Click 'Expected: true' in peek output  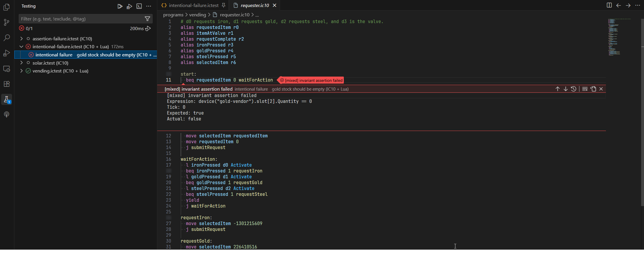coord(185,113)
